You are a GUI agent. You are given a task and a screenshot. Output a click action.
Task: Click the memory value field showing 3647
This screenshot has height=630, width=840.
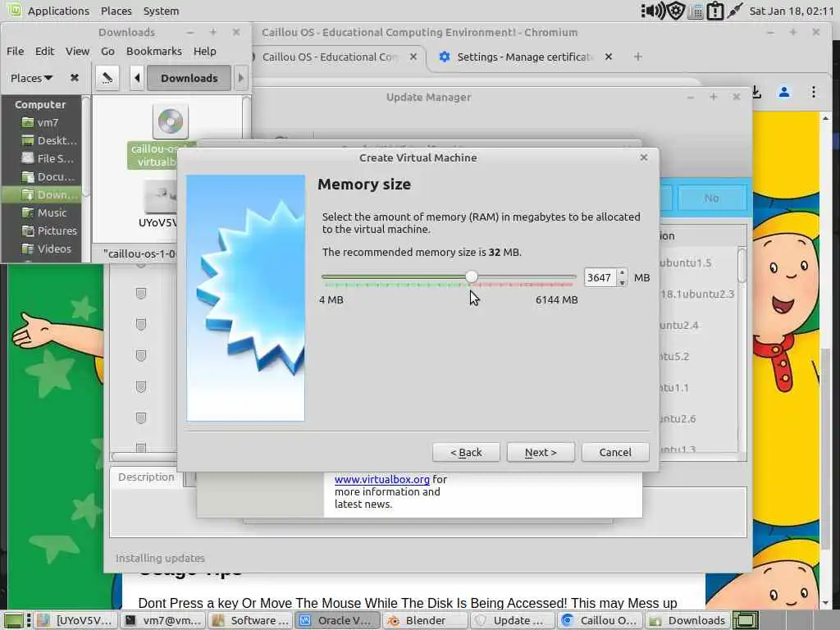pos(600,277)
